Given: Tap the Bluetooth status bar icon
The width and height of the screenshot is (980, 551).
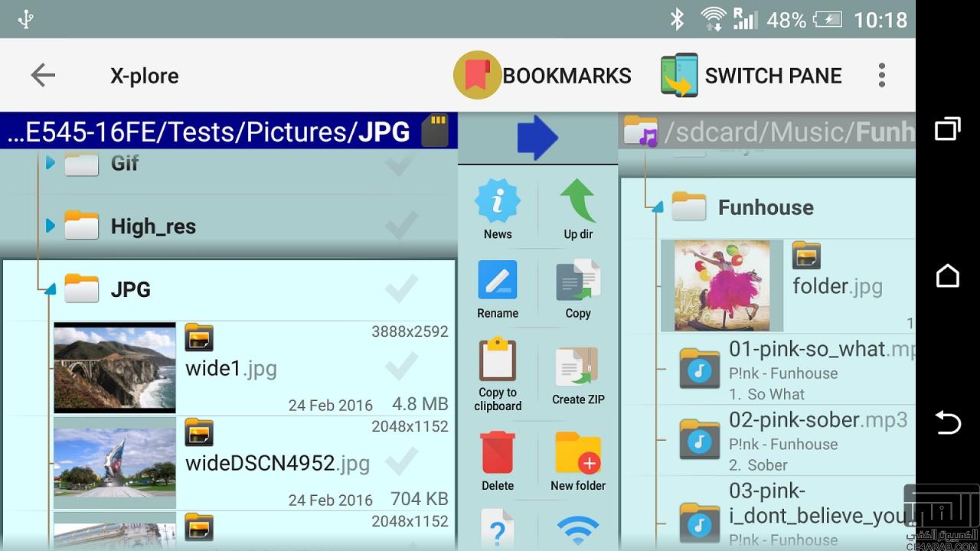Looking at the screenshot, I should pos(677,19).
